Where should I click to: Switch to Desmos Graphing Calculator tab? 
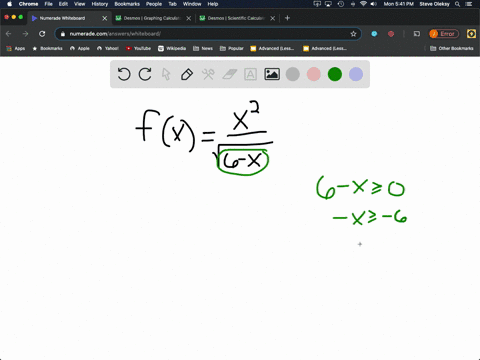152,18
